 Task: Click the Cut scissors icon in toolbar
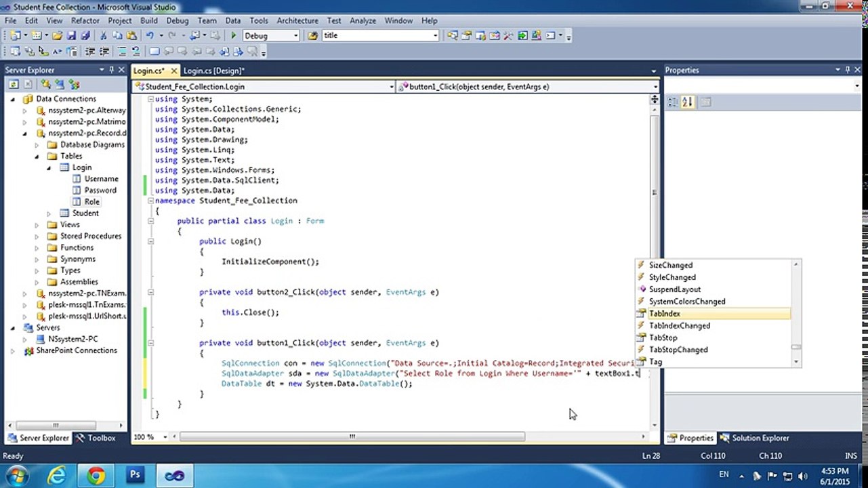(x=104, y=36)
